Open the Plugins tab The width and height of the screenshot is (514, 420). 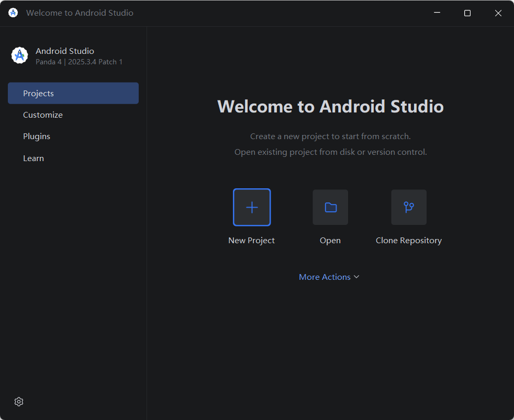pos(73,137)
